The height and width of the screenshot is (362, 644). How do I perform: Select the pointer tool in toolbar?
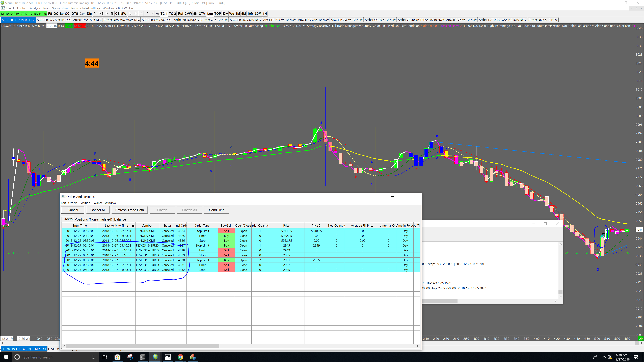[x=130, y=14]
